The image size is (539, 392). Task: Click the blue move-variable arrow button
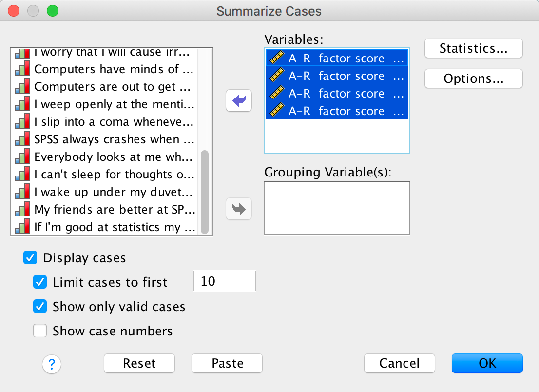point(239,101)
